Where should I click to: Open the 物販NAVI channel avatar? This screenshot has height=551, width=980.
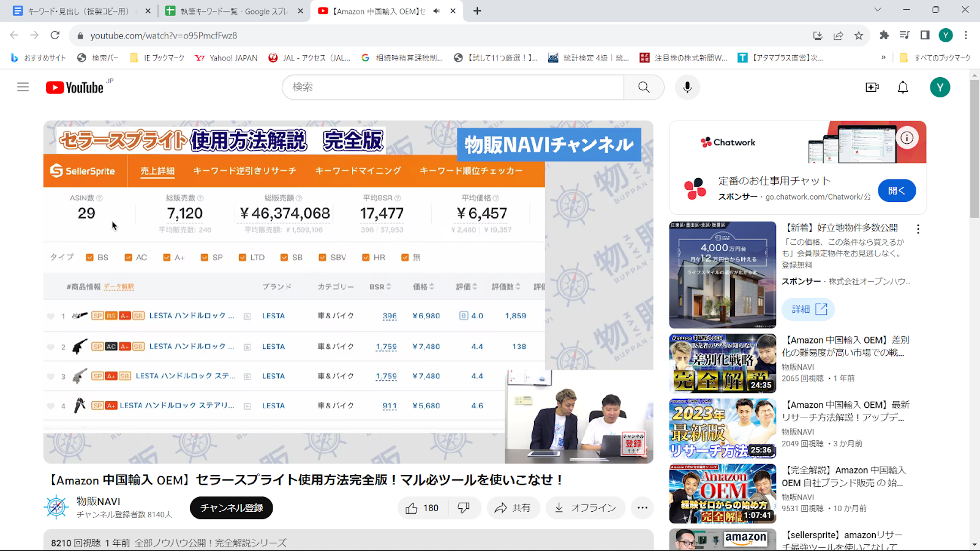coord(56,507)
